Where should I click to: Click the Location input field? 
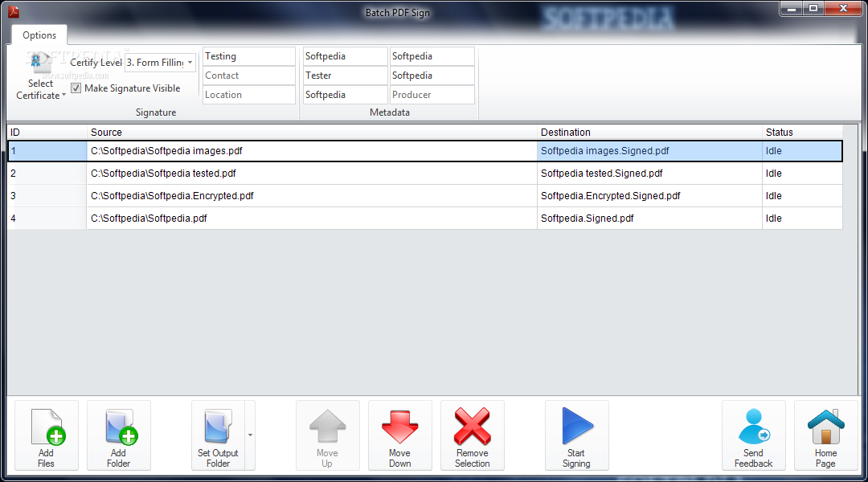pos(249,95)
